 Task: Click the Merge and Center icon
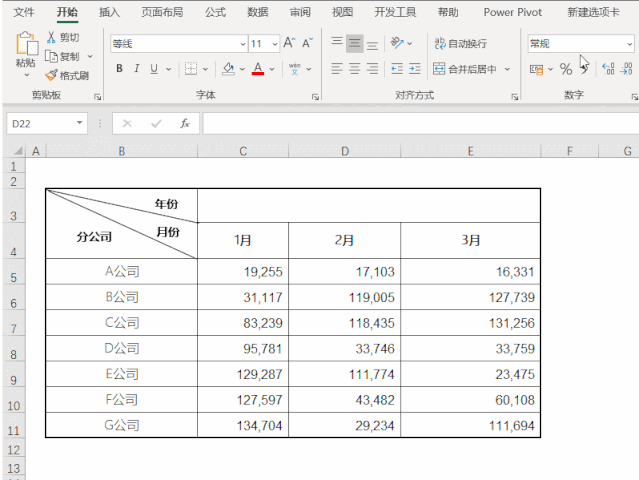(x=439, y=69)
